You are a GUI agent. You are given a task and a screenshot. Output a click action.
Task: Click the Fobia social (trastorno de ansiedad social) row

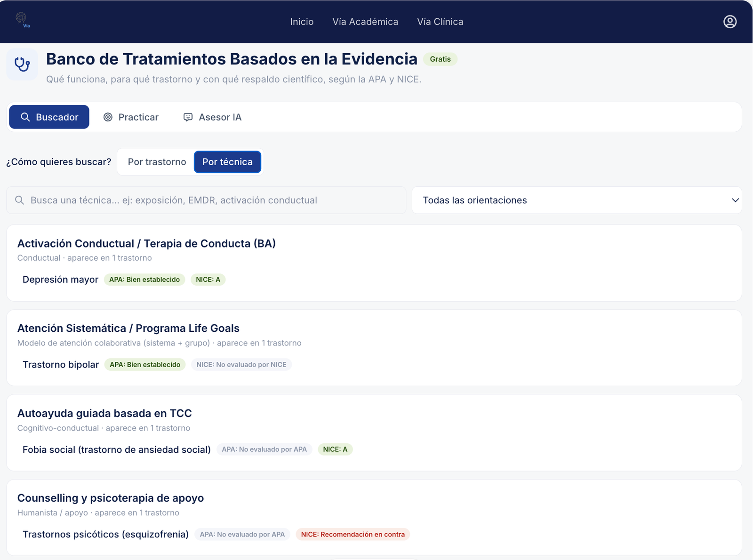pos(117,449)
